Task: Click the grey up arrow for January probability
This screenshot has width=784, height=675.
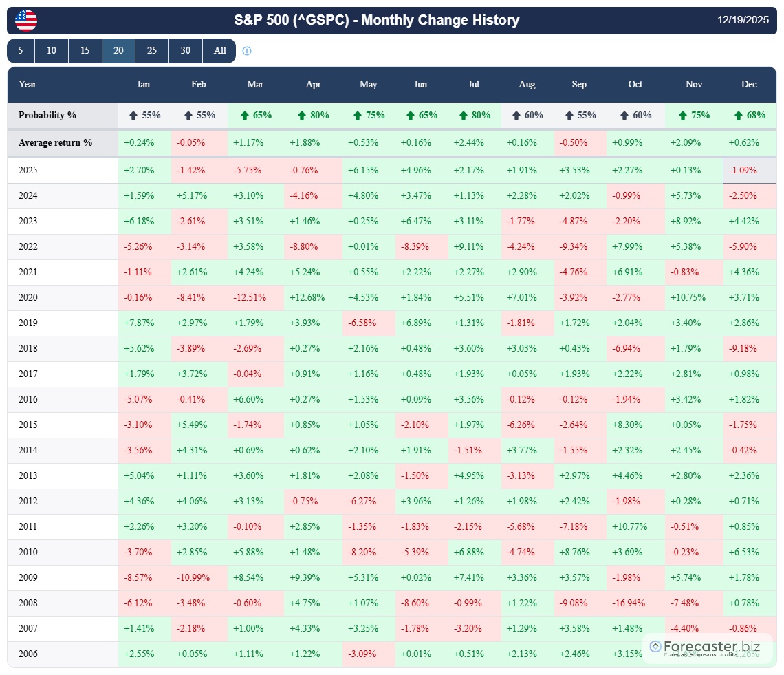Action: pyautogui.click(x=133, y=116)
